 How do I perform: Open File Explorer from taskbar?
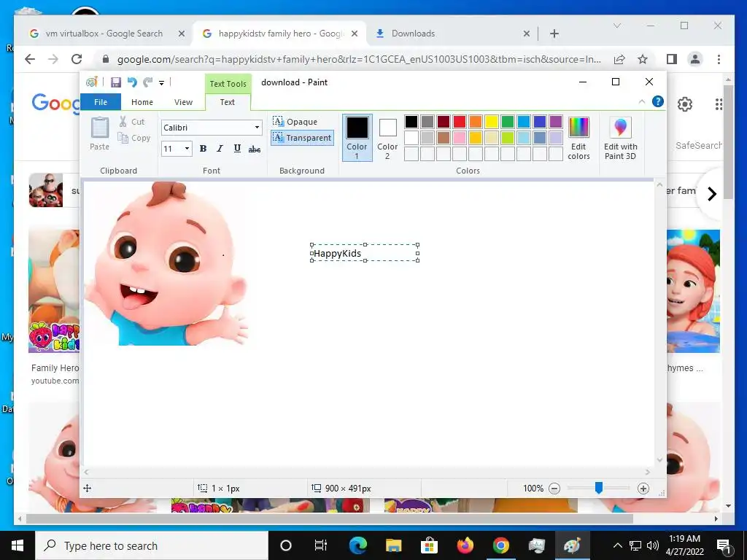tap(393, 545)
